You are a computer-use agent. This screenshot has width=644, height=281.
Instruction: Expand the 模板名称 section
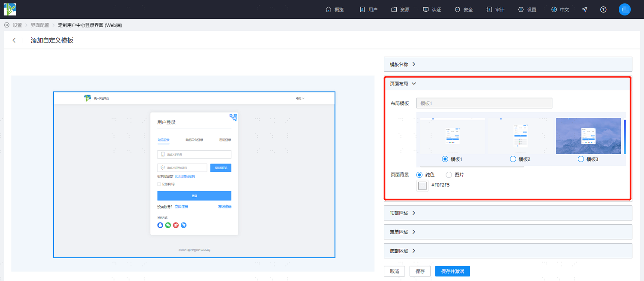coord(508,64)
